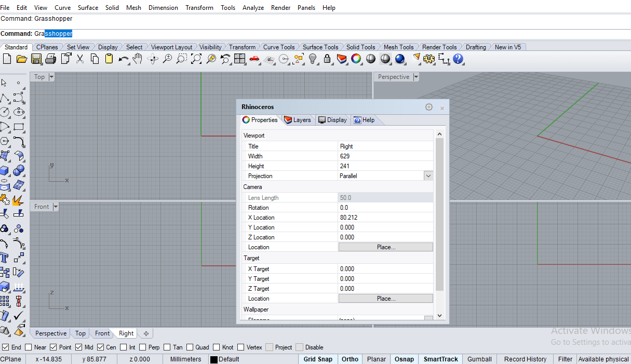Open a file with the folder icon

[21, 59]
